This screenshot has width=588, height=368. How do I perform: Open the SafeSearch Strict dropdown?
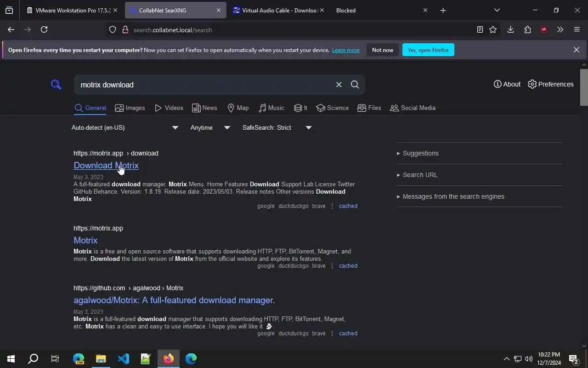(277, 127)
